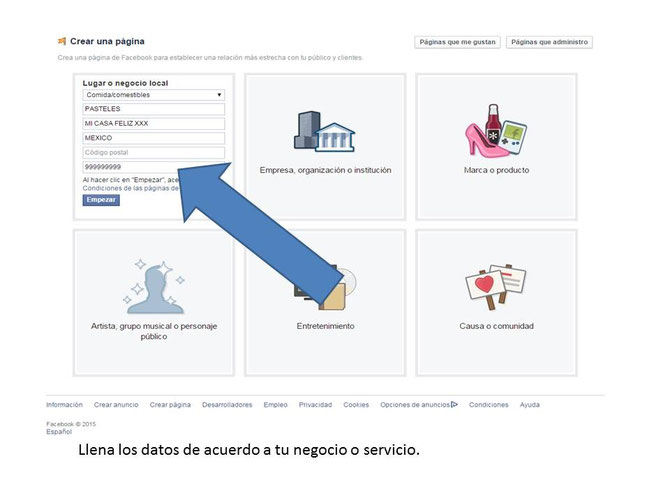Viewport: 670px width, 503px height.
Task: Open Páginas que me gustan
Action: (x=457, y=42)
